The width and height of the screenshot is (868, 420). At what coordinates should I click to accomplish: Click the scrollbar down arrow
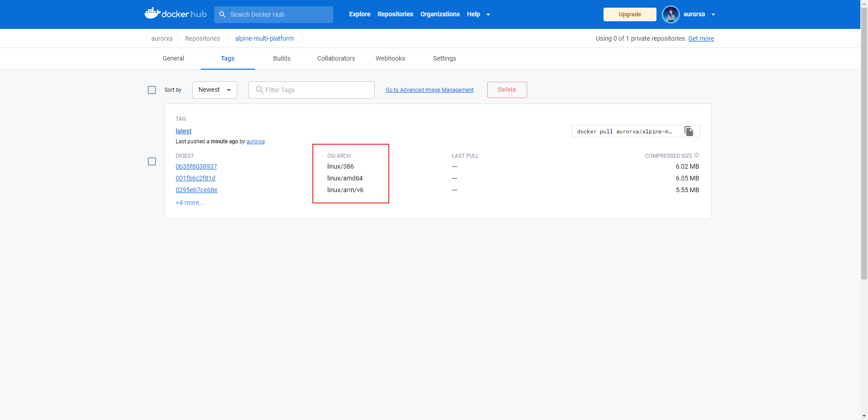[x=864, y=416]
